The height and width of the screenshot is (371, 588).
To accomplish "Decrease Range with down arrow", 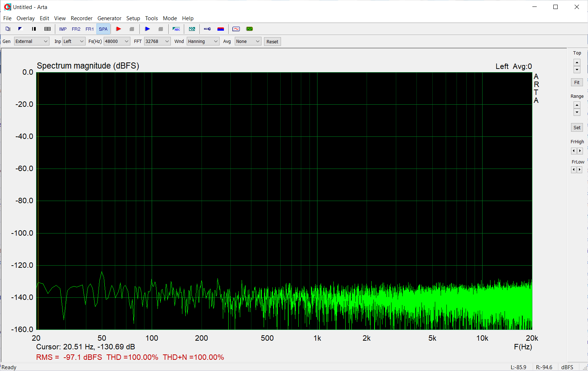I will point(577,112).
